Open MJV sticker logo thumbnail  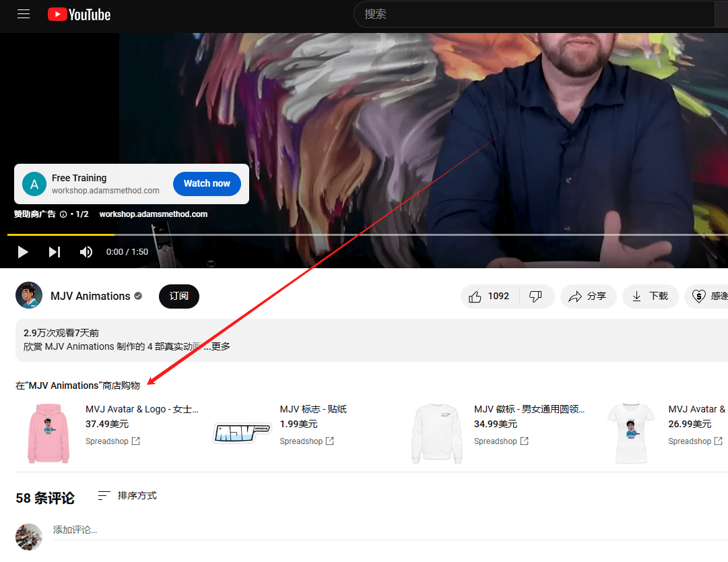(x=242, y=433)
